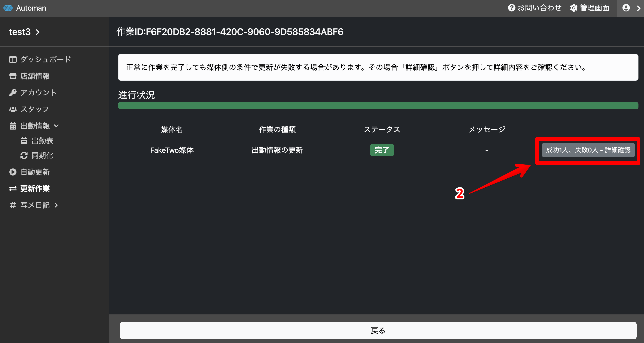This screenshot has width=644, height=343.
Task: Click the 店舗情報 store icon
Action: (13, 76)
